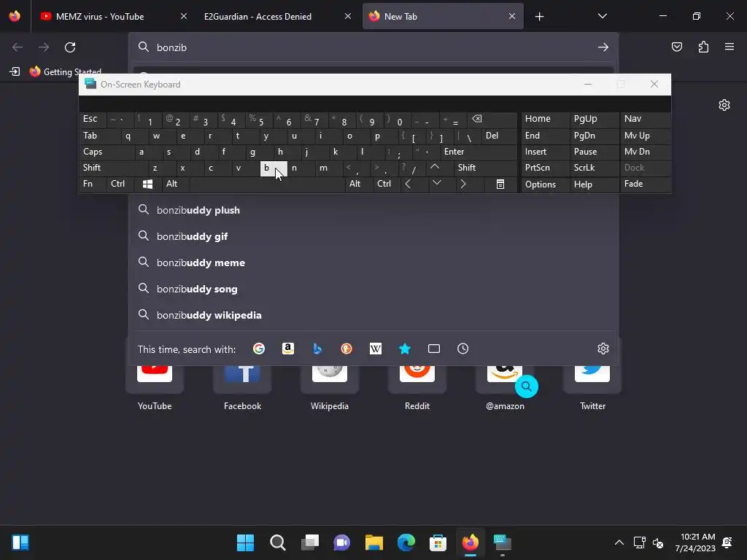
Task: Switch to E2Guardian - Access Denied tab
Action: pyautogui.click(x=276, y=16)
